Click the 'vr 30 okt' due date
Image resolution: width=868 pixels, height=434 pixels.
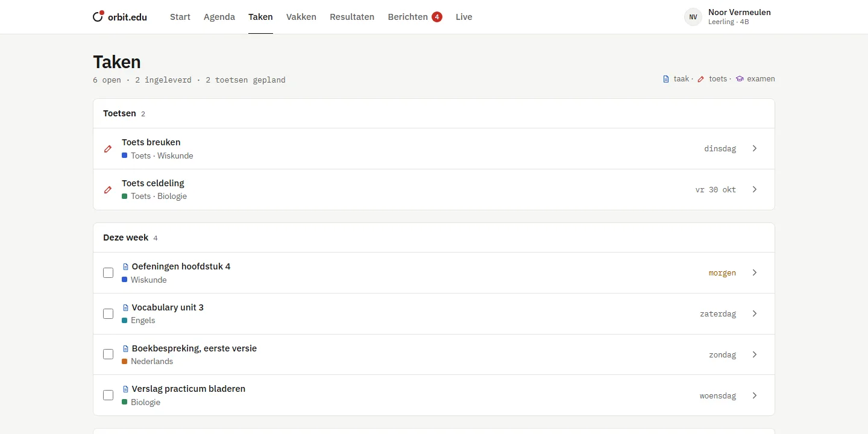[x=715, y=189]
